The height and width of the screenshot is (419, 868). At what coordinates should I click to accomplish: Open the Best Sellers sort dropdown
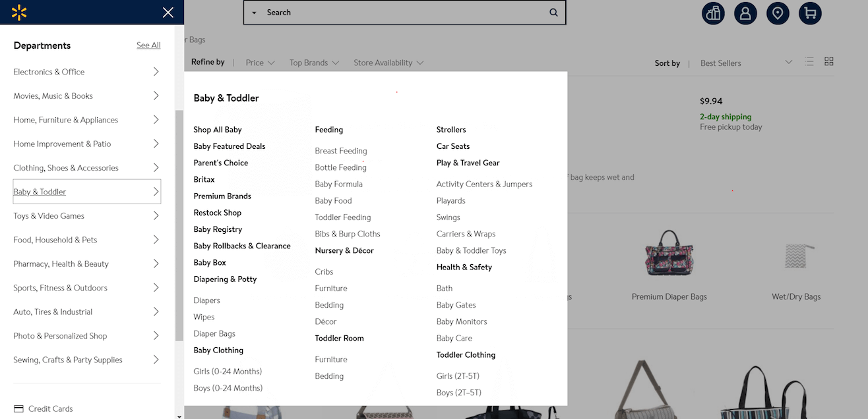(747, 63)
